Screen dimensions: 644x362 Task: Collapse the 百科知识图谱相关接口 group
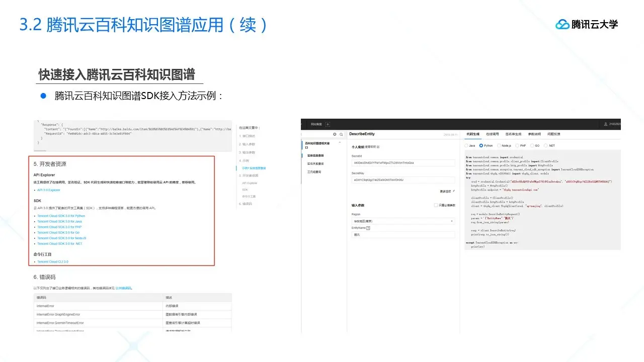339,143
